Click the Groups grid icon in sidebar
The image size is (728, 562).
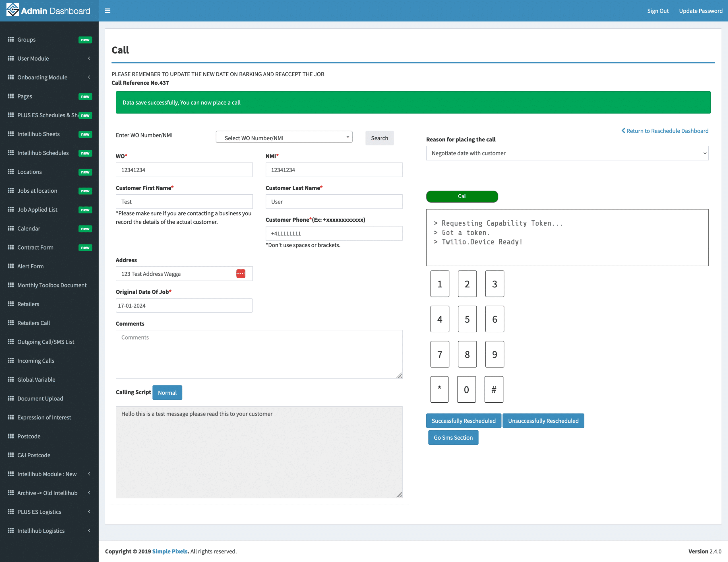coord(11,39)
